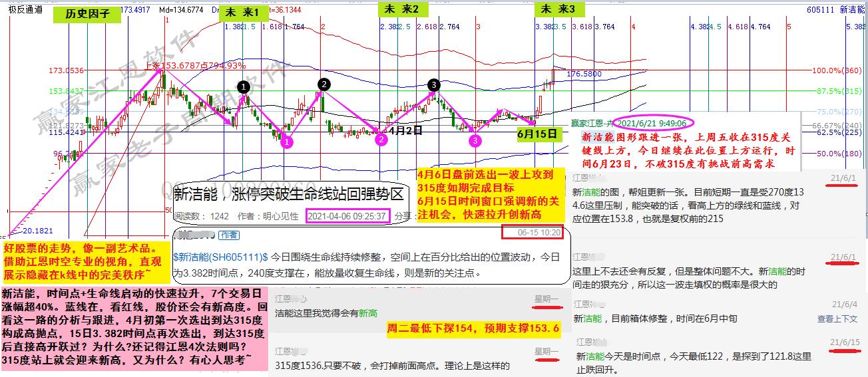Select the magenta circle marker numbered 1
This screenshot has height=377, width=868.
[287, 142]
